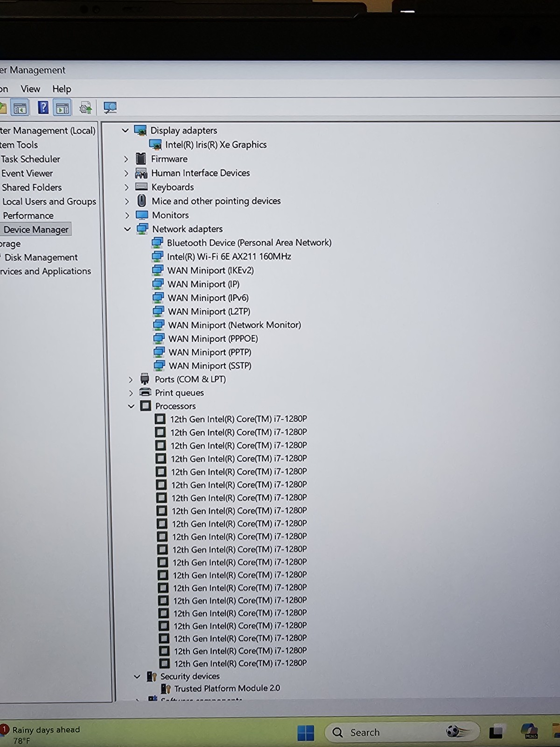This screenshot has height=747, width=560.
Task: Select Intel(R) Iris(R) Xe Graphics entry
Action: pos(216,145)
